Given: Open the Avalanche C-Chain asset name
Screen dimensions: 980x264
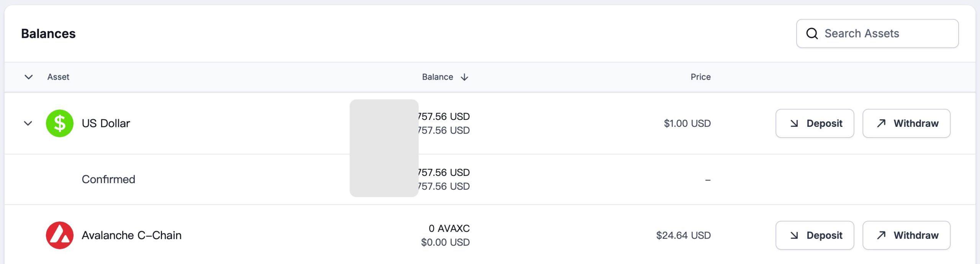Looking at the screenshot, I should pos(131,235).
